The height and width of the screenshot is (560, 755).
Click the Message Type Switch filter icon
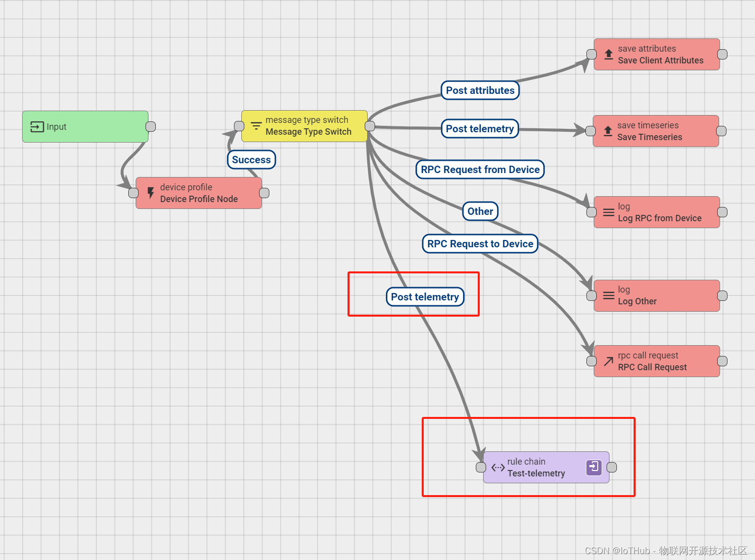(256, 126)
